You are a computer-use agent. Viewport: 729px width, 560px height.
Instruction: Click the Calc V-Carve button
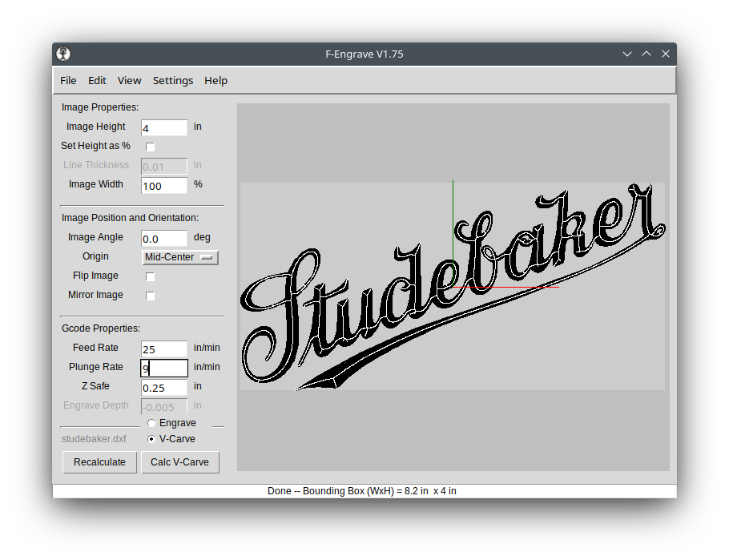click(x=180, y=462)
